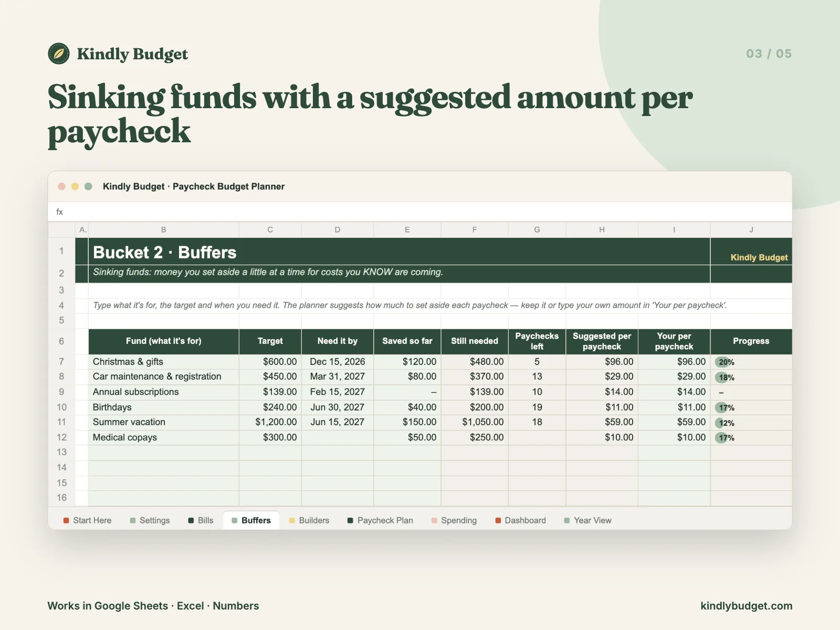The height and width of the screenshot is (630, 840).
Task: Click the yellow window dot in the title bar
Action: click(75, 186)
